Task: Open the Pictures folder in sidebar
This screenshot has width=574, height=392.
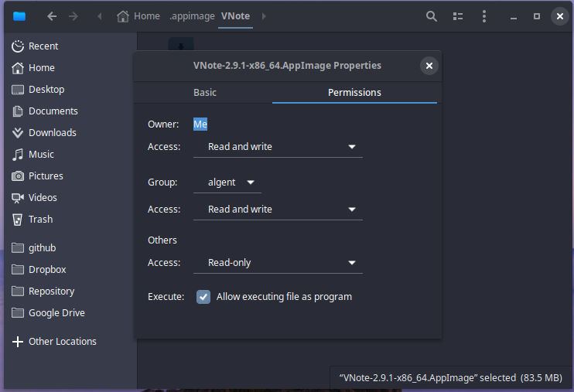Action: (46, 176)
